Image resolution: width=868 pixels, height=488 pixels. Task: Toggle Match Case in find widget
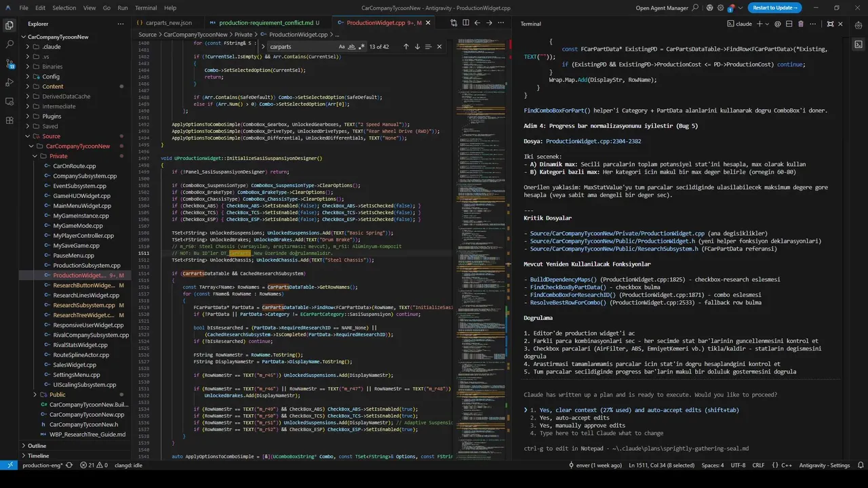pos(342,47)
